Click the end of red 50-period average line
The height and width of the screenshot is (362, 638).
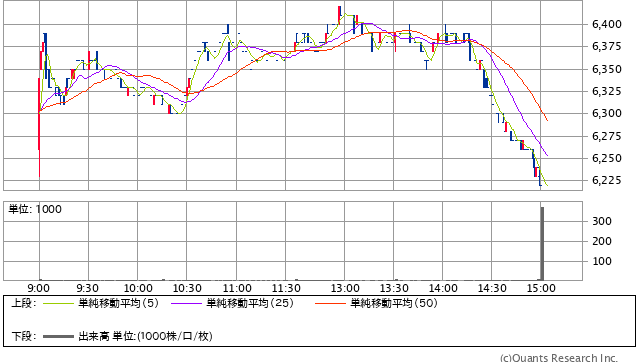coord(547,120)
